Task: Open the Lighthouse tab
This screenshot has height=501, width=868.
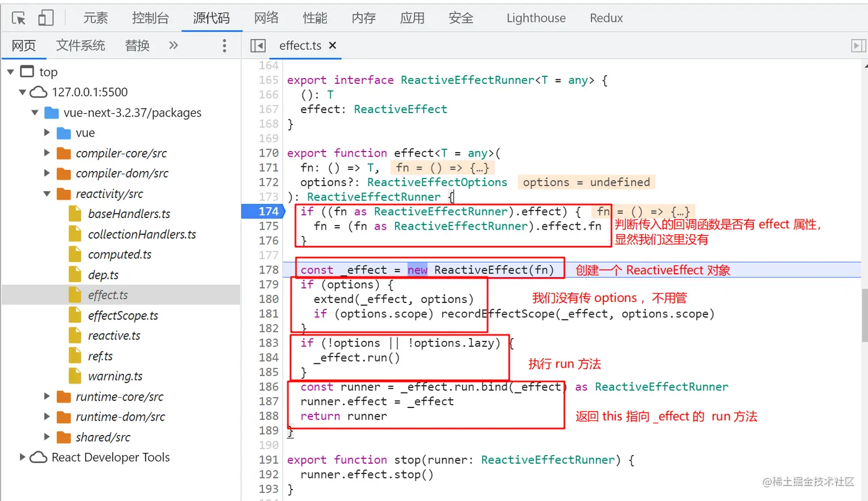Action: [536, 18]
